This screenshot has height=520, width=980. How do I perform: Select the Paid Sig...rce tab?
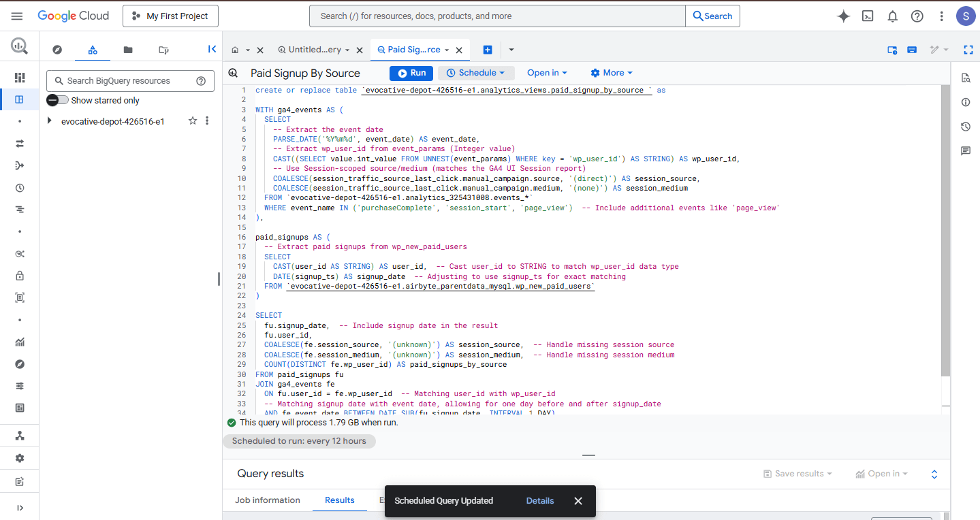pyautogui.click(x=409, y=50)
